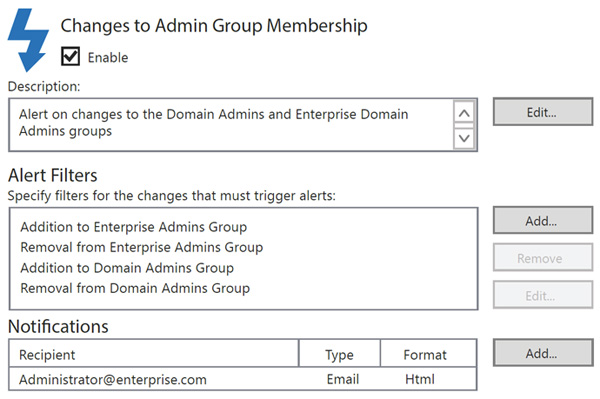Image resolution: width=600 pixels, height=399 pixels.
Task: Click the Remove filter button
Action: point(543,258)
